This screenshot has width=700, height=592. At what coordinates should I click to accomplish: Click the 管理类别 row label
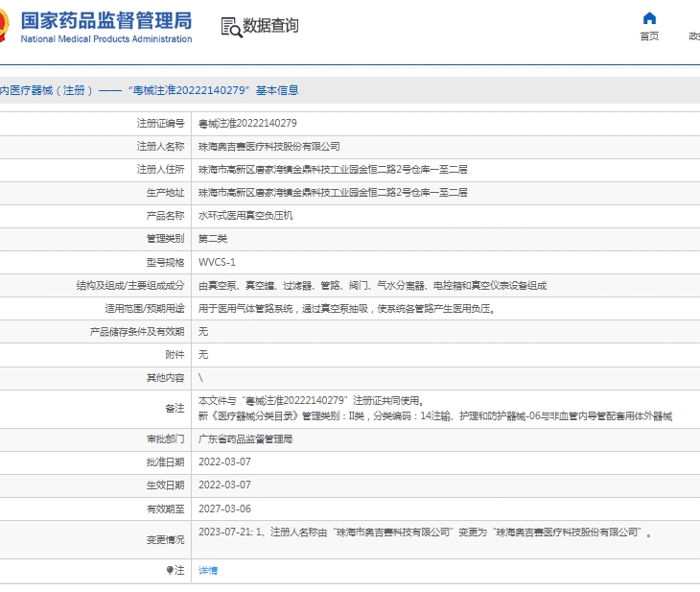tap(166, 239)
